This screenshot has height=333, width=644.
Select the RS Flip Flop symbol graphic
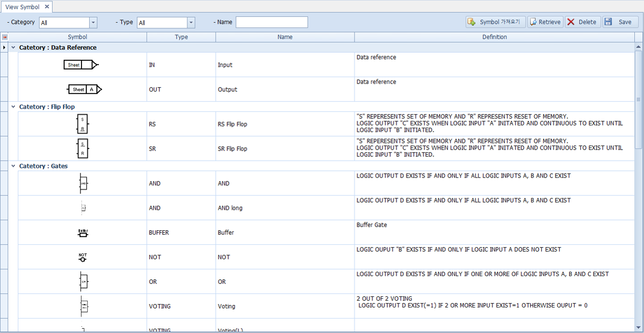(82, 124)
